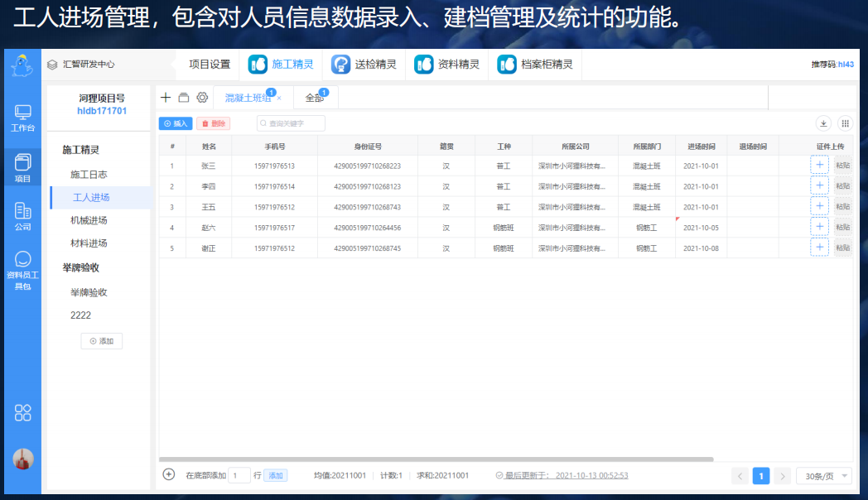Switch to the 送检精灵 tab

(x=364, y=64)
